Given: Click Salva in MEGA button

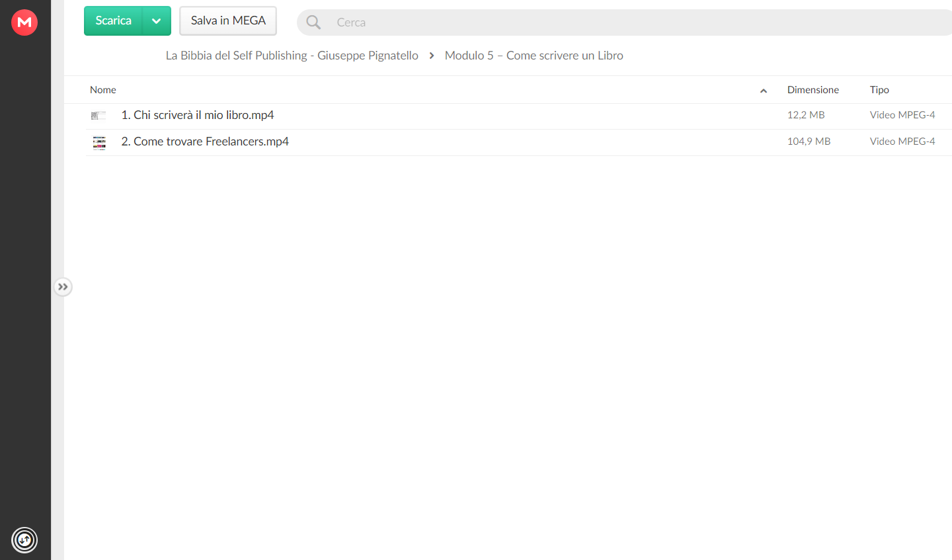Looking at the screenshot, I should coord(228,21).
